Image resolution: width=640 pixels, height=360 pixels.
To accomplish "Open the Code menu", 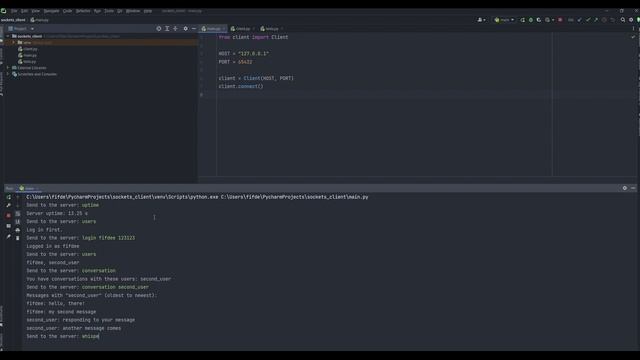I will coord(67,11).
